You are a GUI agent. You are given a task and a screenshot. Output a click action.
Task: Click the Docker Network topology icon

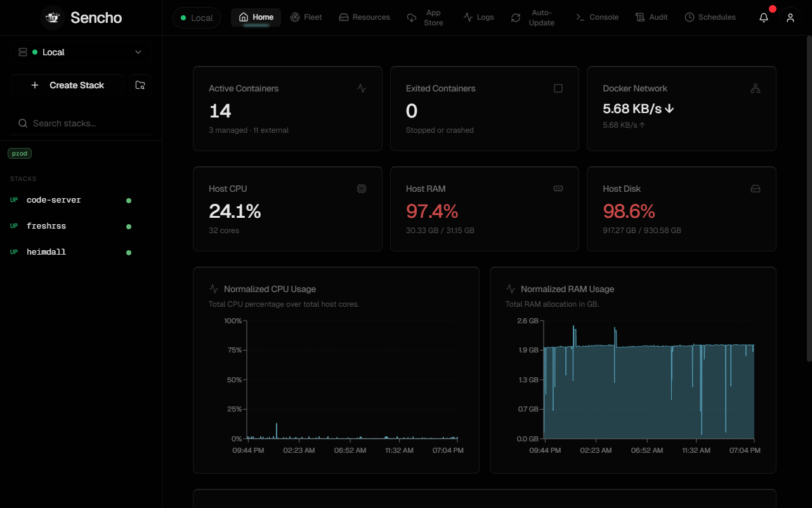tap(756, 88)
